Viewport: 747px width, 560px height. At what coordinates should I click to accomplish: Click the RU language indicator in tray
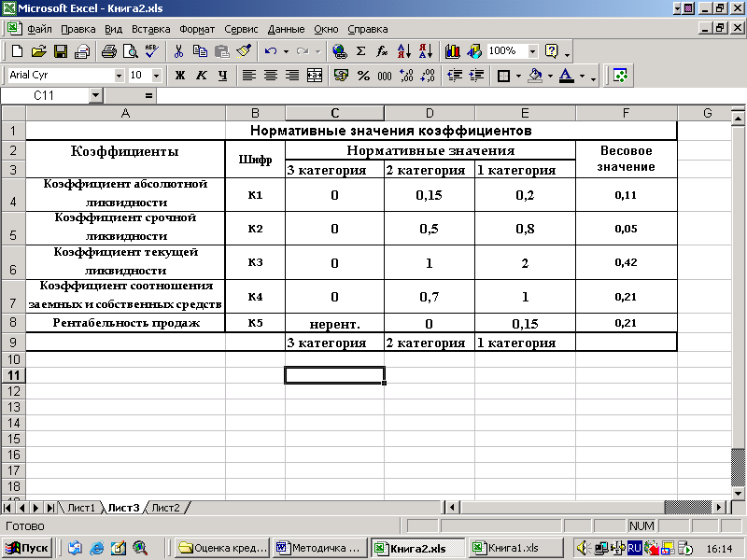pos(634,548)
